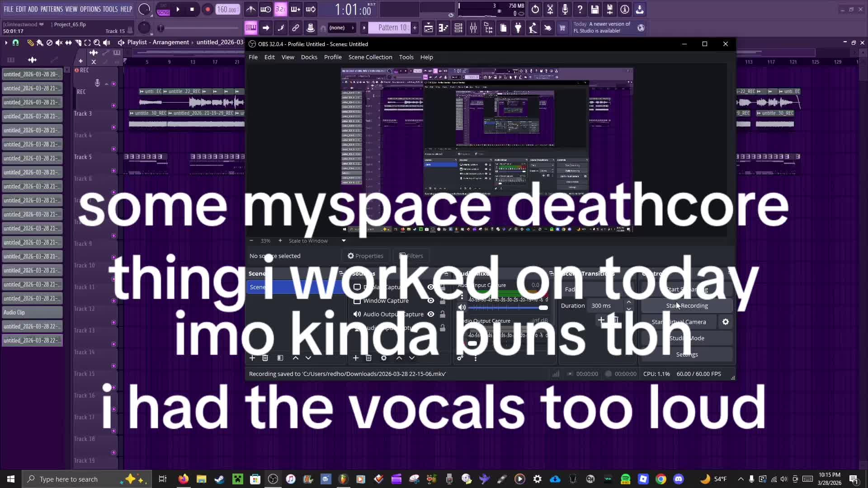Mute Audio Input Capture speaker icon
This screenshot has width=868, height=488.
(462, 307)
